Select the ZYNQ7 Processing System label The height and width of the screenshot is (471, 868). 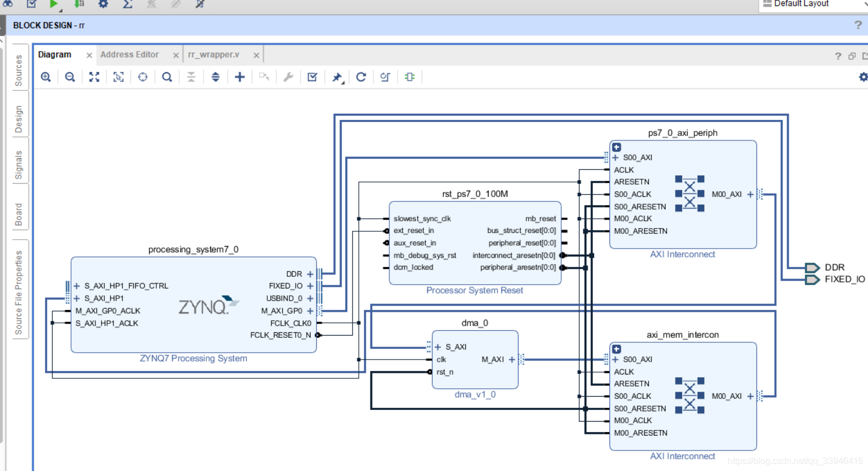(194, 358)
